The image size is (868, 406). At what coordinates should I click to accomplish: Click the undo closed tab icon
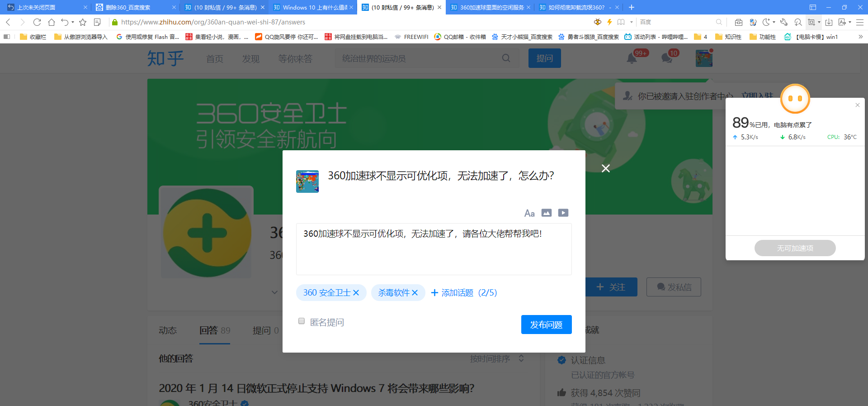click(x=65, y=22)
